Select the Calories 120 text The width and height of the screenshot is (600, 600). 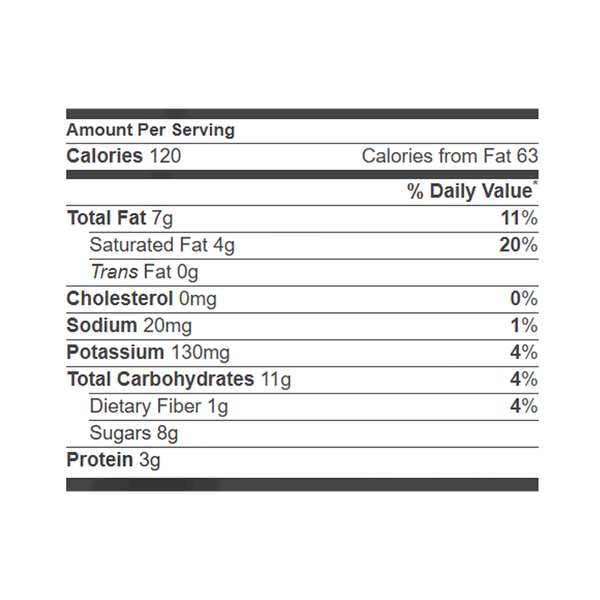pos(123,155)
